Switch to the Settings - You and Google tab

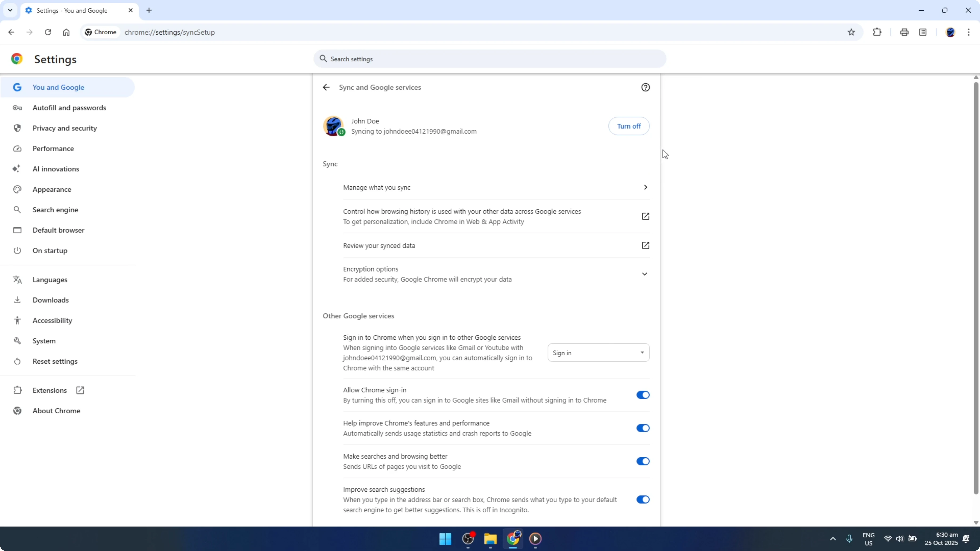coord(72,10)
